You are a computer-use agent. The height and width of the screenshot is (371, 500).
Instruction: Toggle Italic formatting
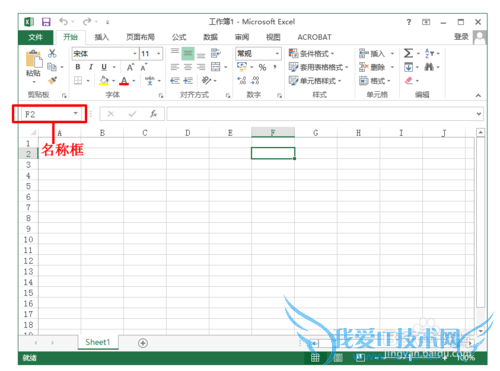coord(91,67)
